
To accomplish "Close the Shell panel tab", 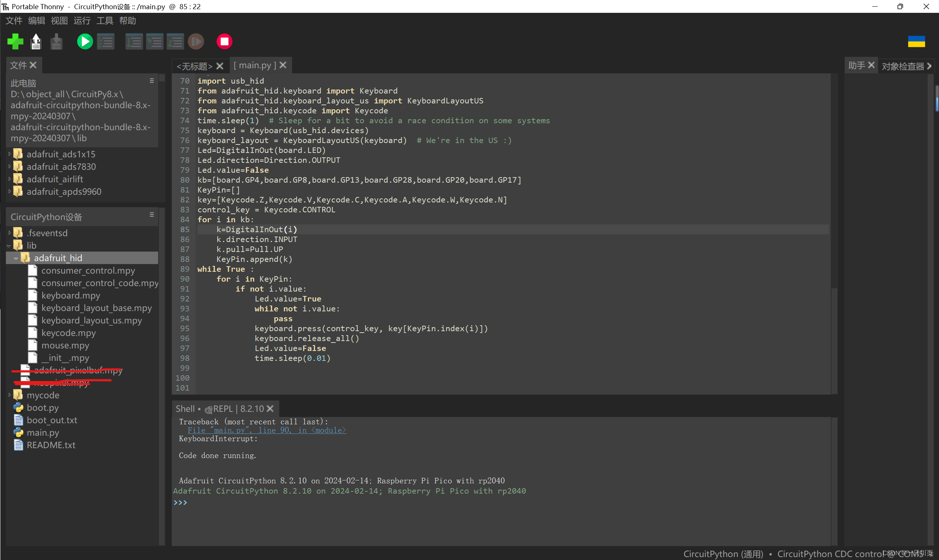I will tap(270, 409).
